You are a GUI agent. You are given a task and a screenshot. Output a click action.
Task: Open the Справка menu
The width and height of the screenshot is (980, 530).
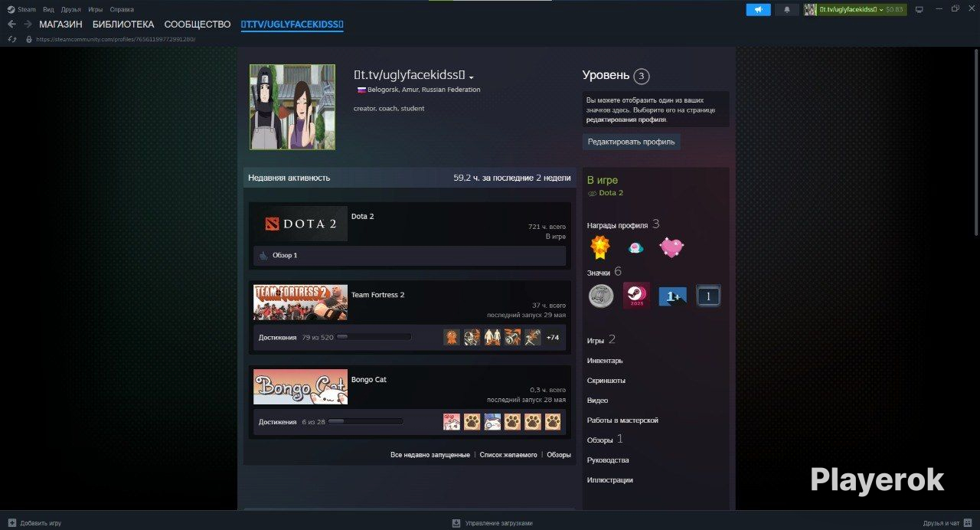tap(122, 10)
